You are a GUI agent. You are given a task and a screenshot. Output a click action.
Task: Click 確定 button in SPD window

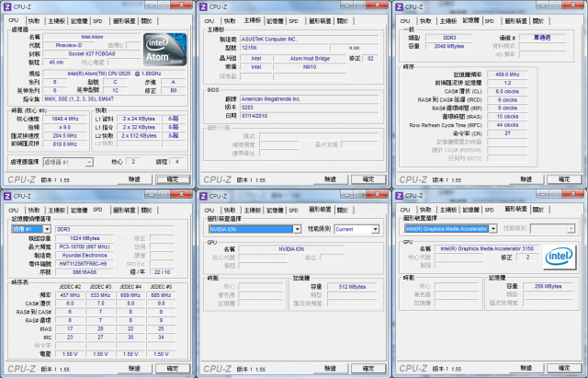(173, 369)
